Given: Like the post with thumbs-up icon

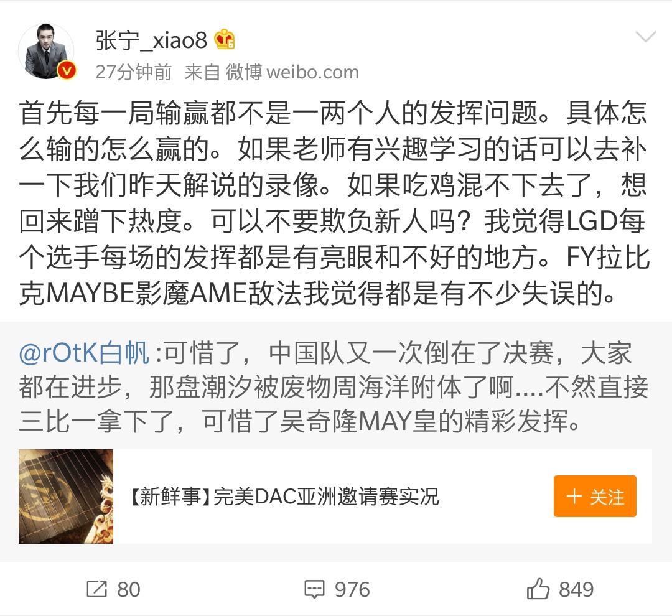Looking at the screenshot, I should coord(538,588).
